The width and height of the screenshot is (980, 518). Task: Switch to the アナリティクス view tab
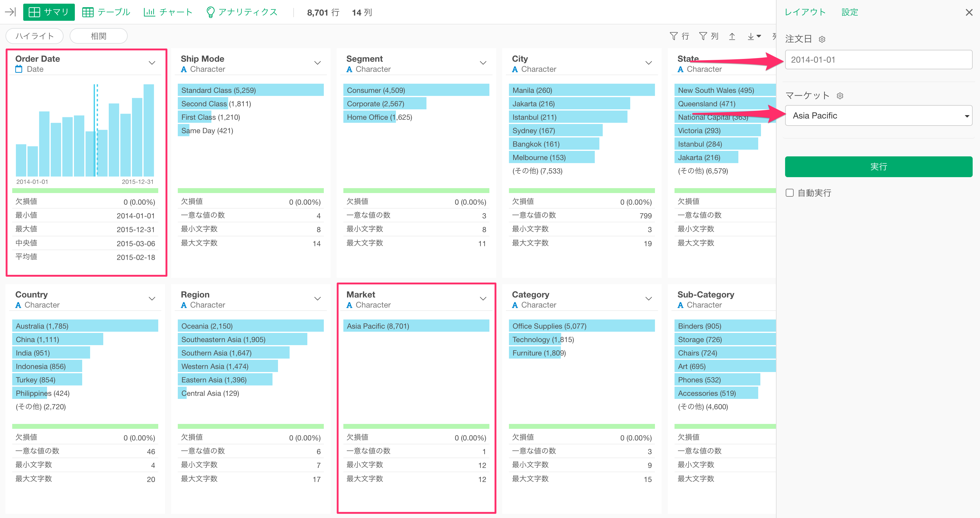pyautogui.click(x=242, y=12)
